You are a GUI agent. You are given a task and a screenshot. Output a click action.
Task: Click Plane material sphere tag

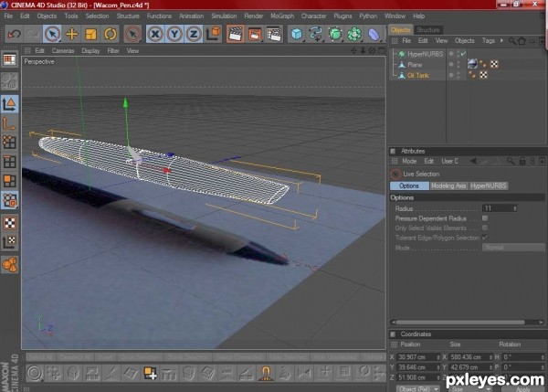472,64
